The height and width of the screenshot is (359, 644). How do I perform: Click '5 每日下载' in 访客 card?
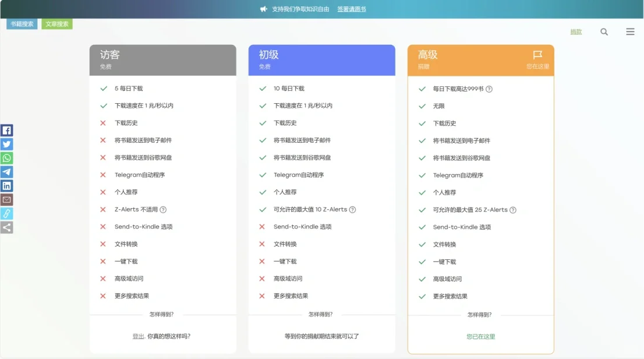pos(129,89)
